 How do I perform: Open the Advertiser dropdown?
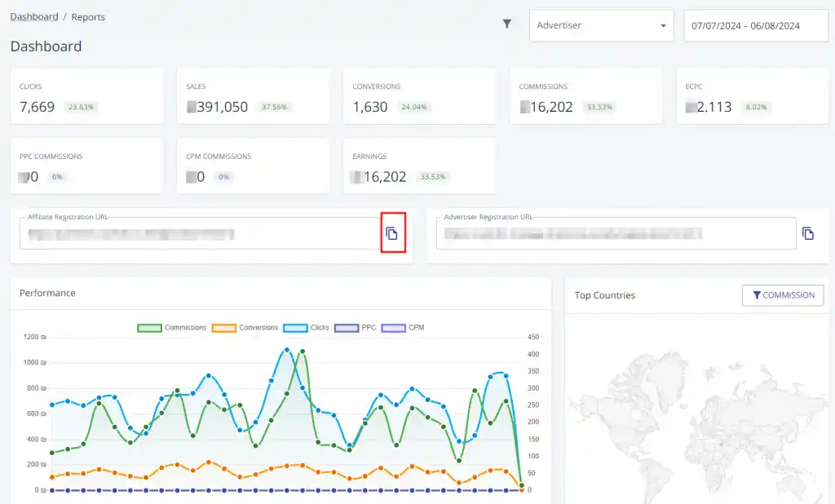(x=601, y=25)
